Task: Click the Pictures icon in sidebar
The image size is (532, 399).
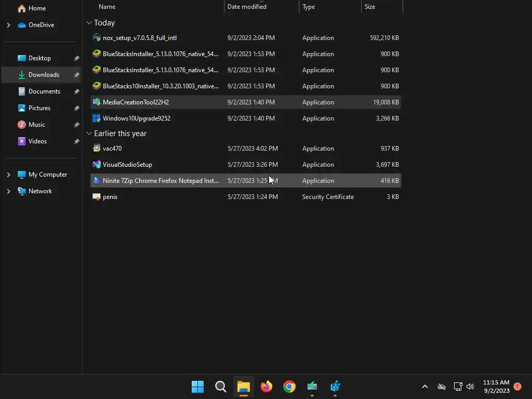Action: [22, 108]
